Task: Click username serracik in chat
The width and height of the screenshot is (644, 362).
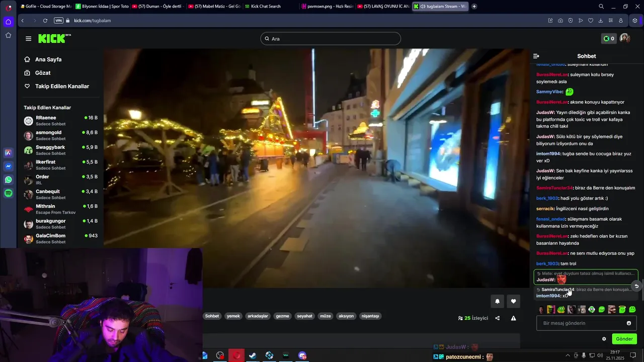Action: [545, 209]
